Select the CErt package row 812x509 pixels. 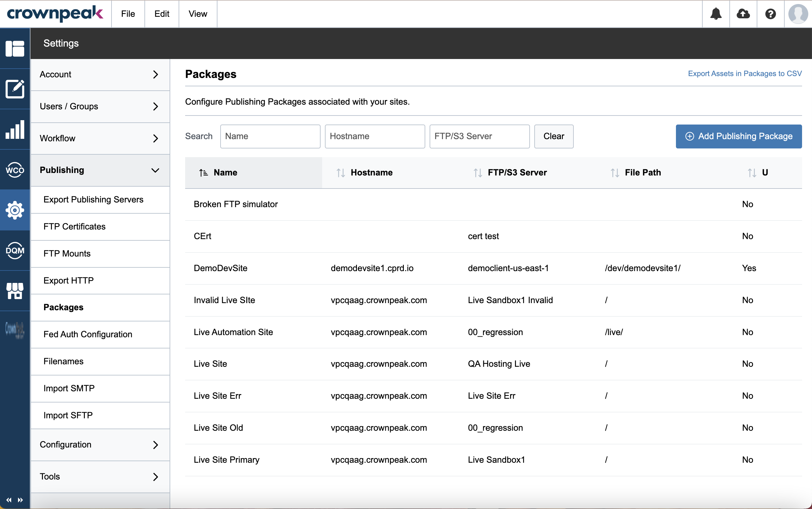coord(493,236)
